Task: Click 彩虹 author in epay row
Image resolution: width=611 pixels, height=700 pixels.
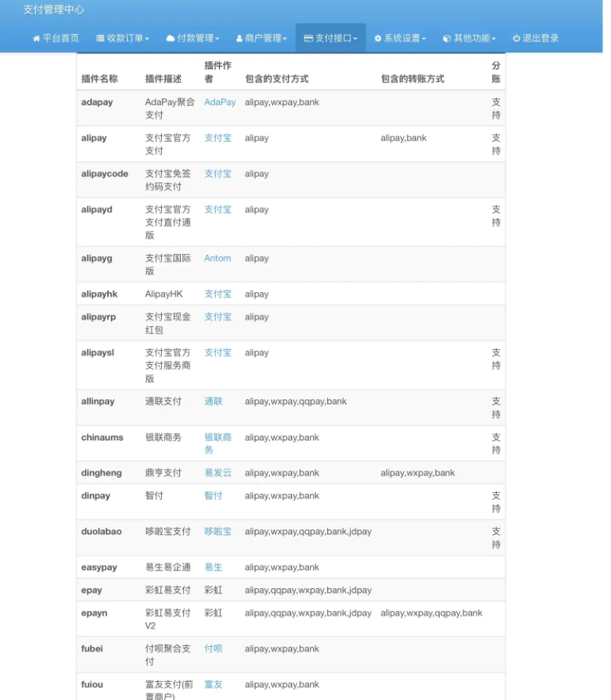Action: pyautogui.click(x=213, y=590)
